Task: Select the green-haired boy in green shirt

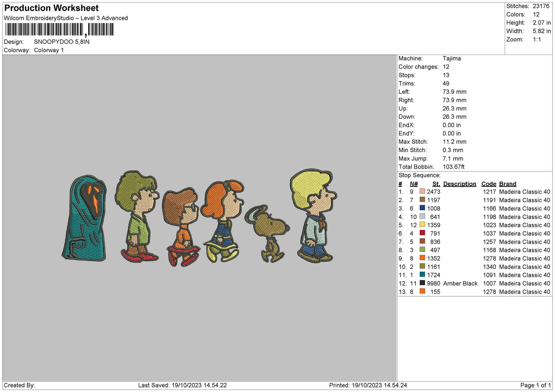Action: coord(137,217)
